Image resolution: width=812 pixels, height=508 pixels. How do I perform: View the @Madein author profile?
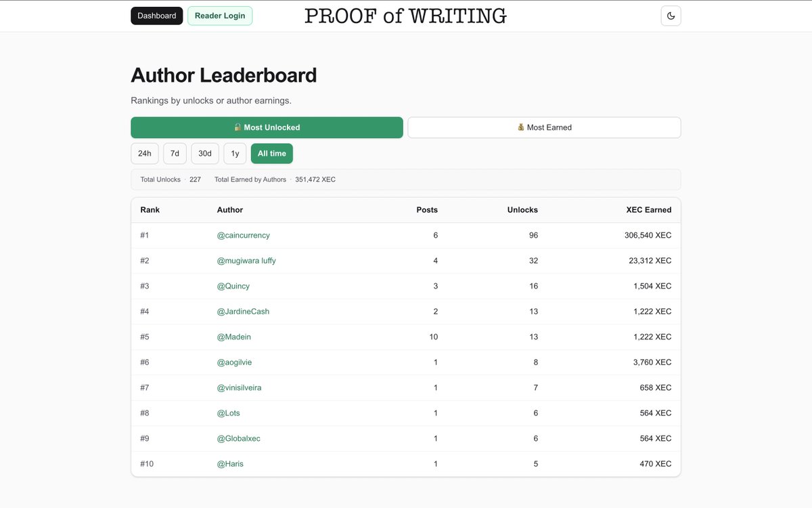click(234, 337)
